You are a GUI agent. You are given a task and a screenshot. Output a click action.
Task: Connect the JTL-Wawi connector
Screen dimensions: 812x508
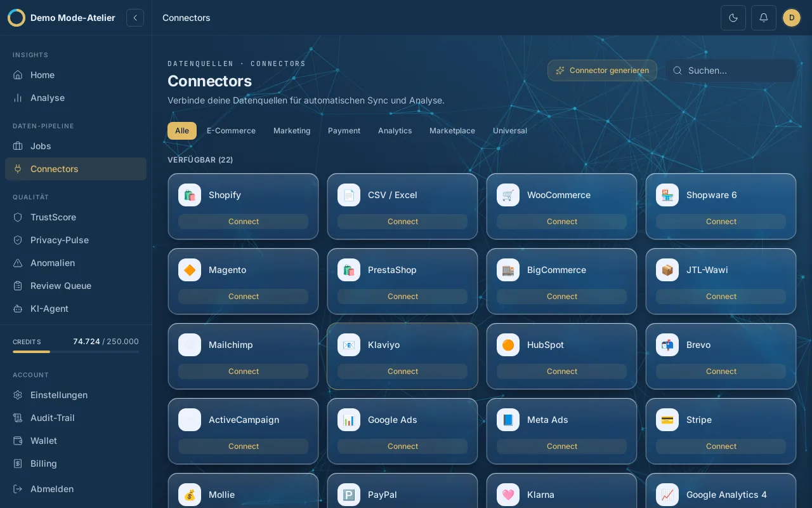pyautogui.click(x=721, y=297)
